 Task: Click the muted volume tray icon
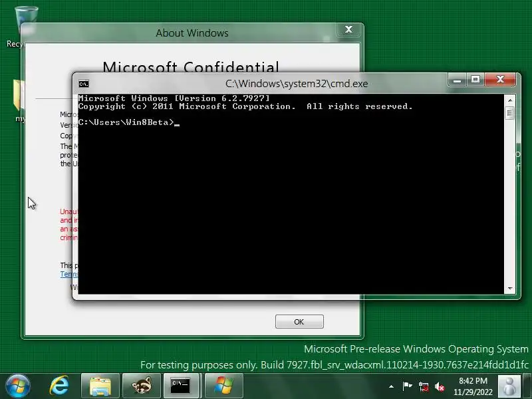[440, 386]
